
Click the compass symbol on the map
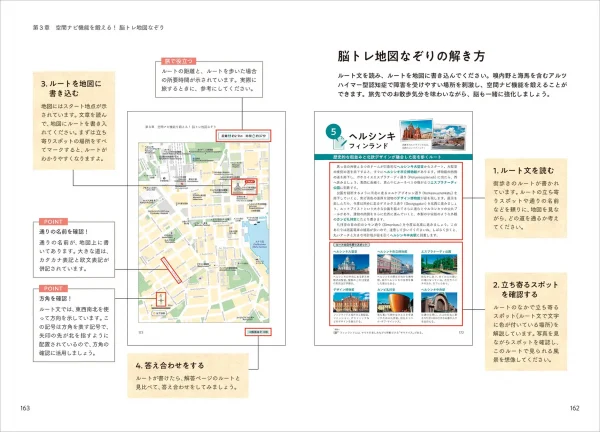(161, 300)
